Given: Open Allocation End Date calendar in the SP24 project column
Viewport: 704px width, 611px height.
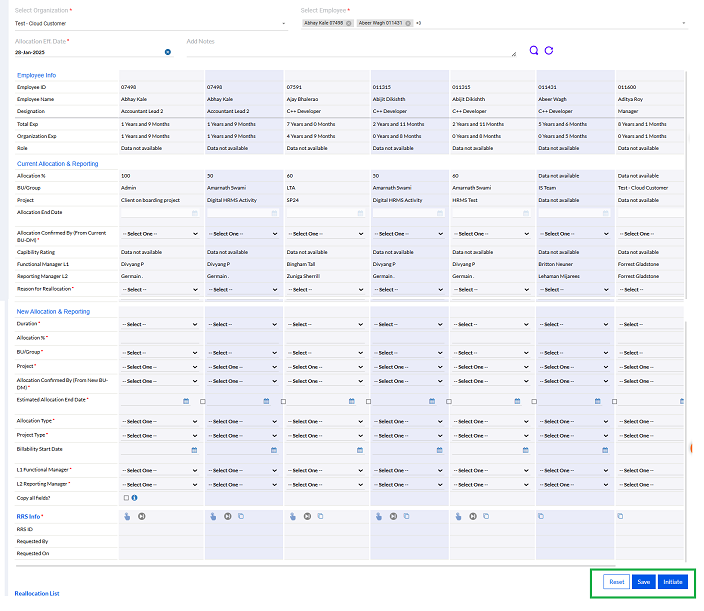Looking at the screenshot, I should click(360, 213).
